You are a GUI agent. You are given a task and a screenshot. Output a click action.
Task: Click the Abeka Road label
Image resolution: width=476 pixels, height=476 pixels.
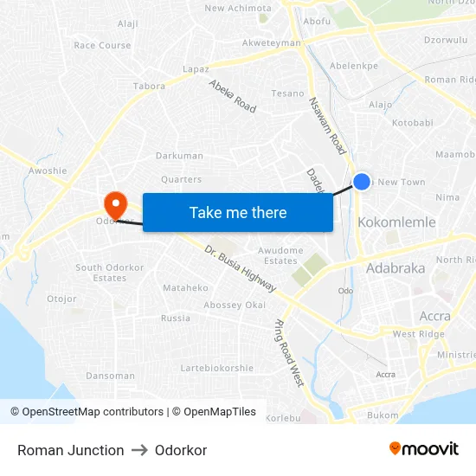click(x=233, y=96)
